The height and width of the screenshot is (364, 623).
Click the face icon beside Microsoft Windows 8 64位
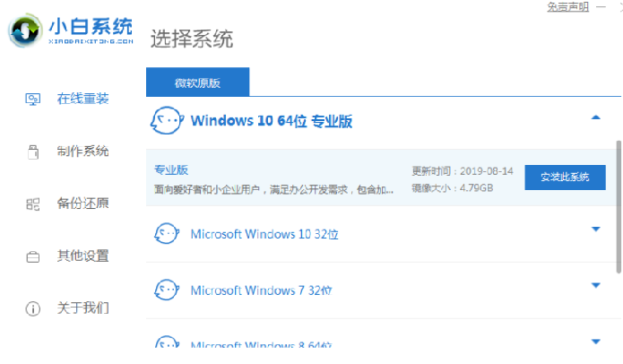tap(167, 342)
